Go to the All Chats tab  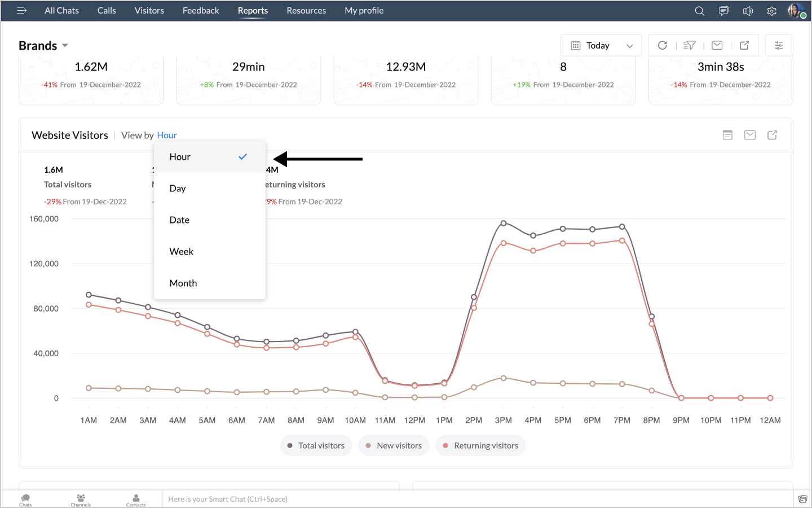pos(61,11)
